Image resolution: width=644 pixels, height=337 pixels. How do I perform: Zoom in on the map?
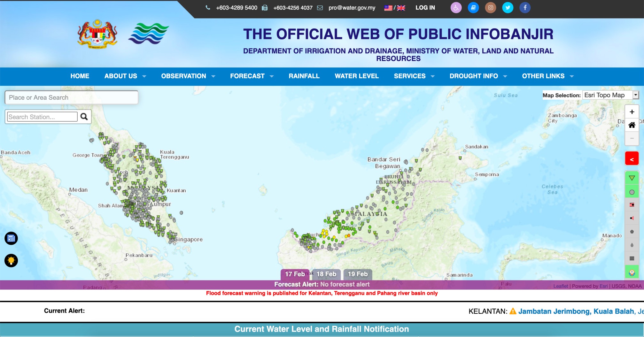click(x=632, y=112)
